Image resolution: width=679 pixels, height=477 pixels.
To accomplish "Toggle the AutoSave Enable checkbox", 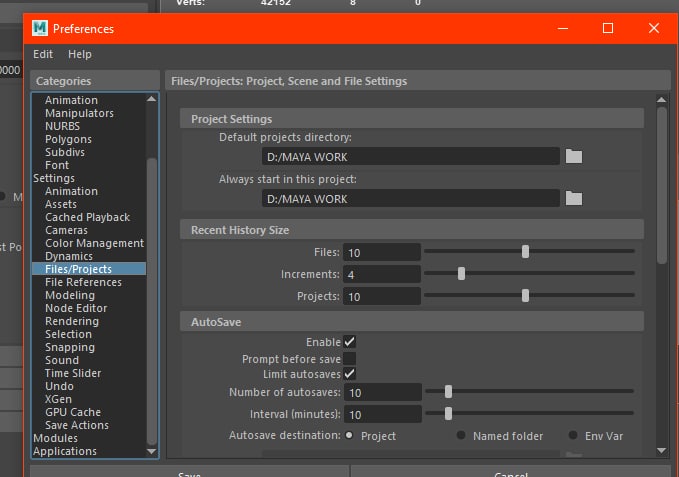I will pos(349,342).
